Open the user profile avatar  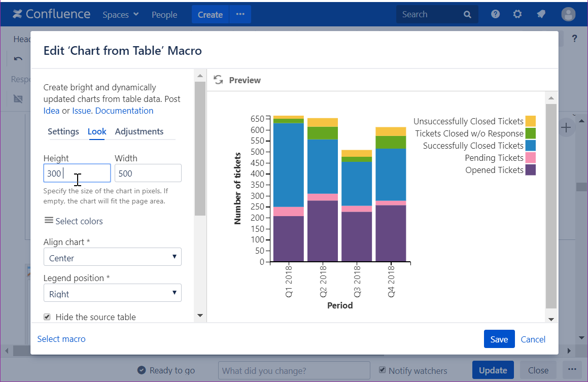tap(568, 14)
